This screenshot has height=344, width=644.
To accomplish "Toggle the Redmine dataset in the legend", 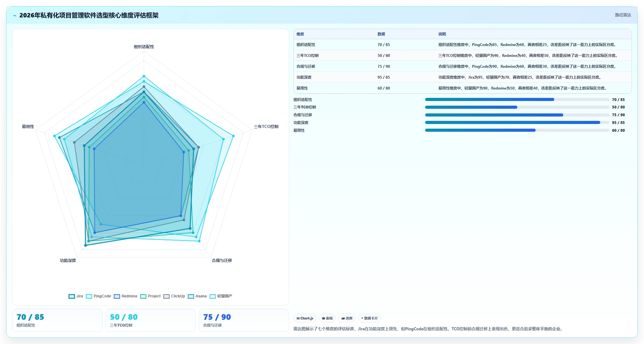I will click(125, 296).
